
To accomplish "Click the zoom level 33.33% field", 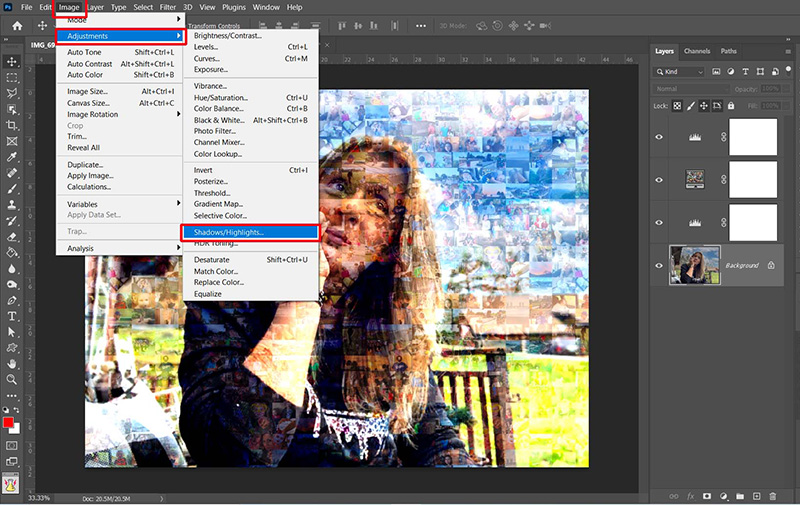I will point(39,498).
